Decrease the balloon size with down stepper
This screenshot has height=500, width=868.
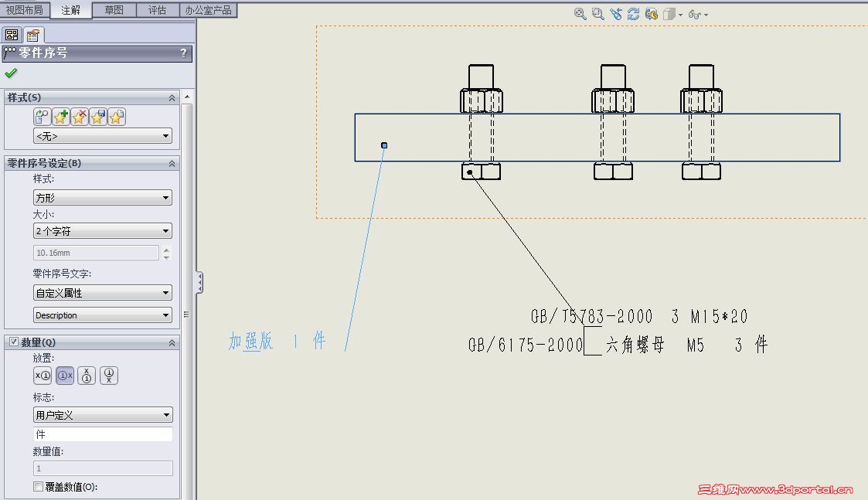point(166,257)
